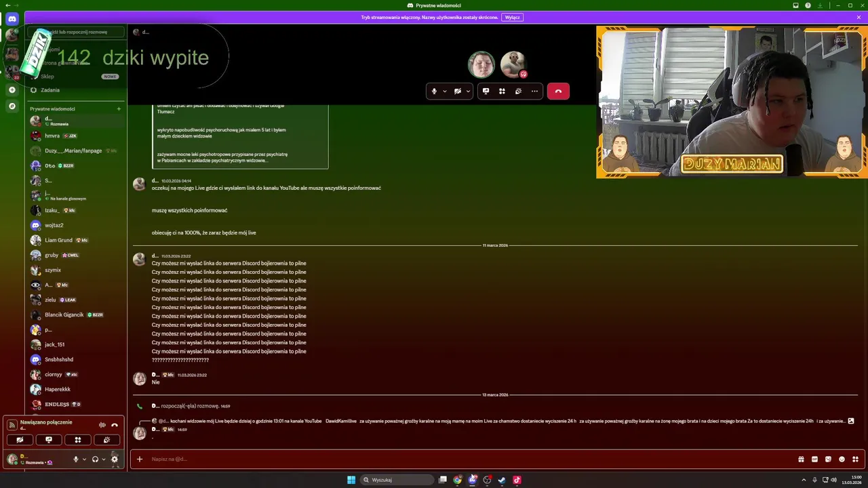Viewport: 868px width, 488px height.
Task: Turn on camera in call controls bar
Action: pyautogui.click(x=458, y=91)
